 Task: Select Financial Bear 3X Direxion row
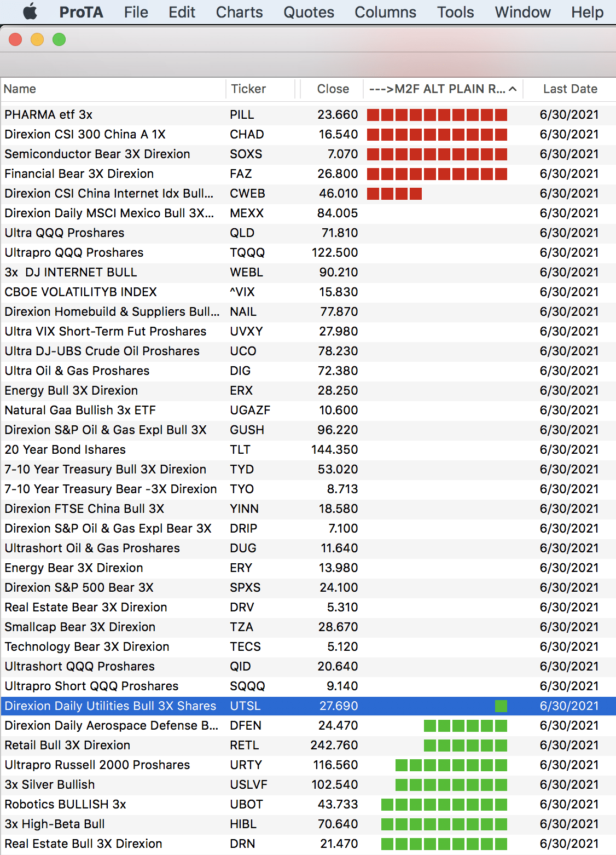(x=308, y=174)
